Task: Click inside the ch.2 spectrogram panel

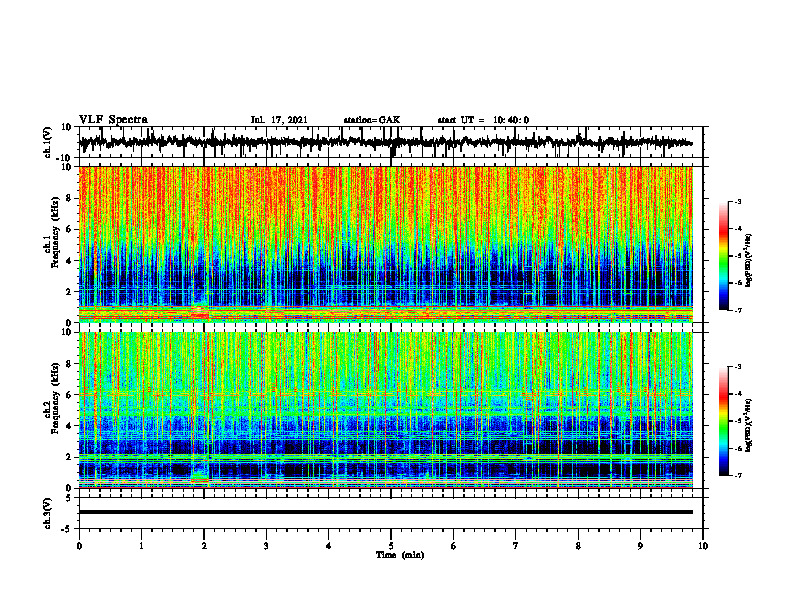Action: click(385, 410)
